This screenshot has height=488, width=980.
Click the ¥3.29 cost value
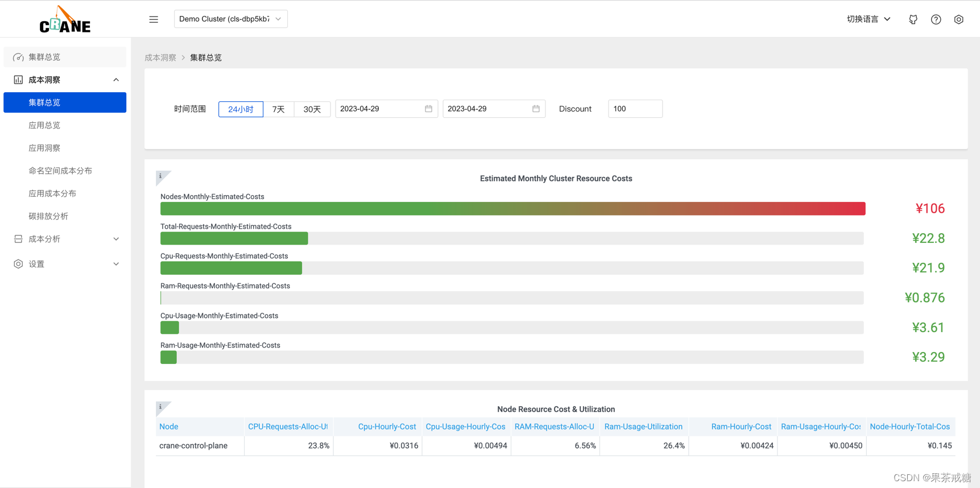pyautogui.click(x=928, y=357)
